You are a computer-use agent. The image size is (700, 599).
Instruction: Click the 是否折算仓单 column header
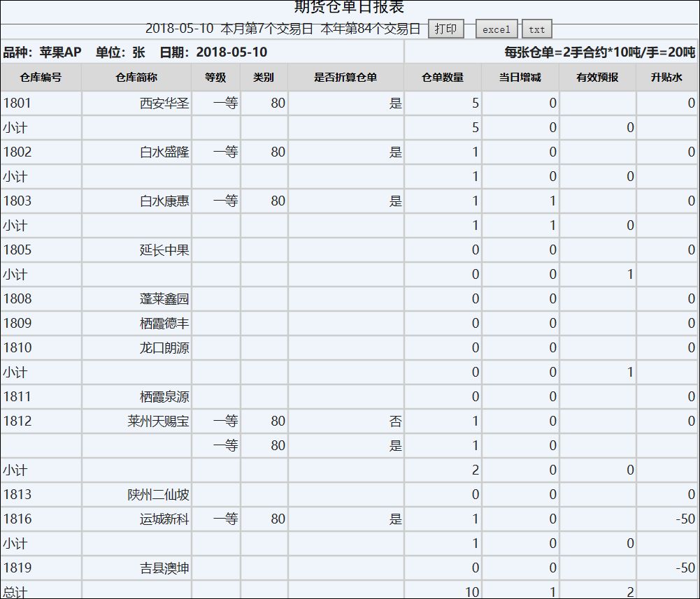pyautogui.click(x=347, y=77)
